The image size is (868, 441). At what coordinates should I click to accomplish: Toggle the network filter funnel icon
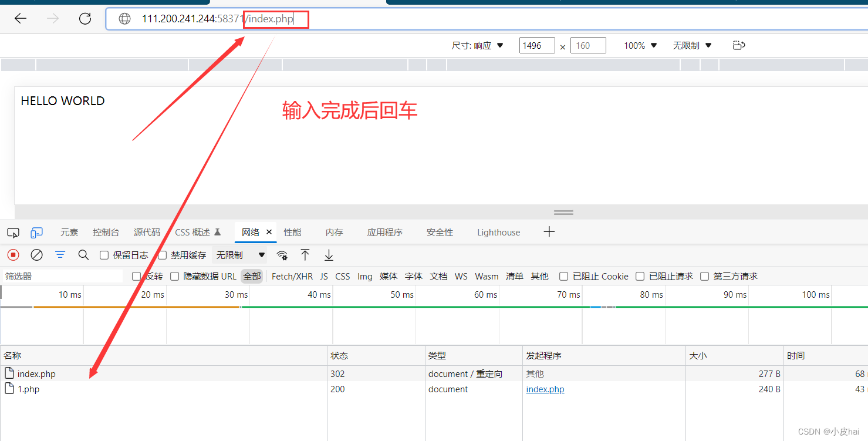[x=60, y=255]
